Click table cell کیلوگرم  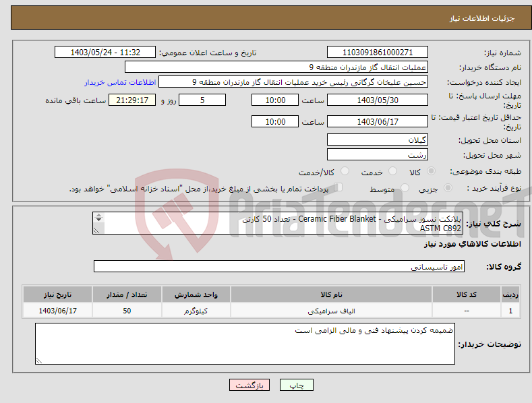point(196,311)
